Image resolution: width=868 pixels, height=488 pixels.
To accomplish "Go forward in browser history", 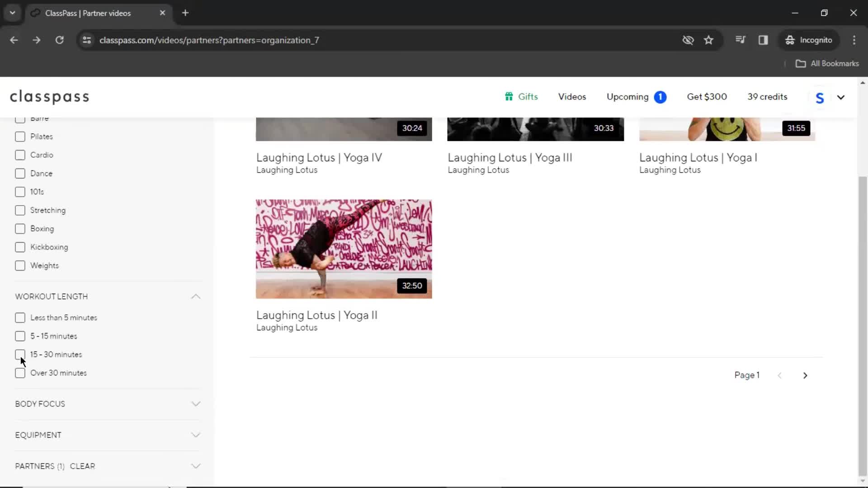I will [37, 40].
